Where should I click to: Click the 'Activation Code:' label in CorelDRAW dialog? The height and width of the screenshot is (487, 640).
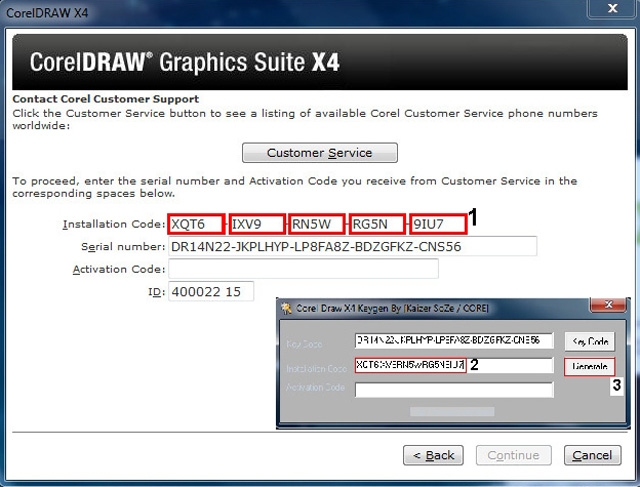119,269
